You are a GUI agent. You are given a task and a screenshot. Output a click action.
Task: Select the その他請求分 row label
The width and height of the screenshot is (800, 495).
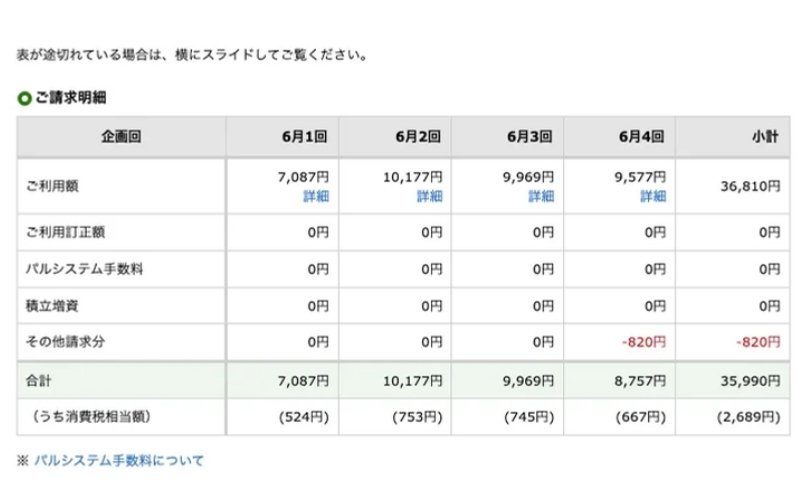click(65, 342)
